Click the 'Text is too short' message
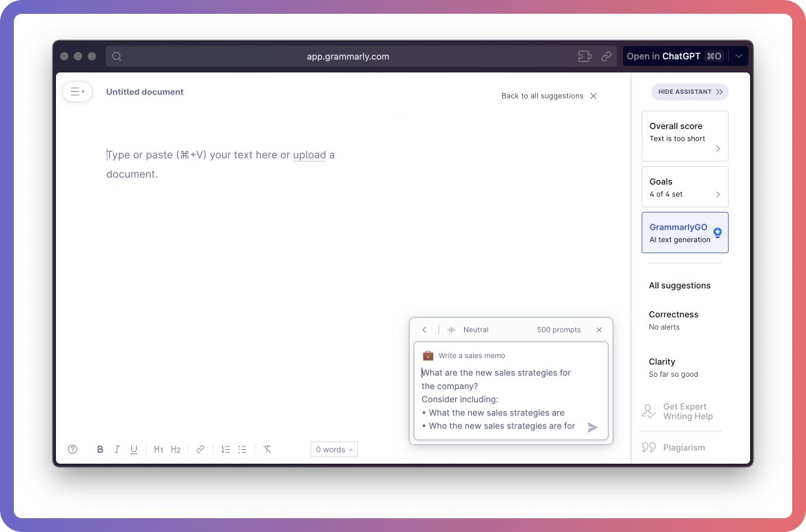 tap(677, 139)
